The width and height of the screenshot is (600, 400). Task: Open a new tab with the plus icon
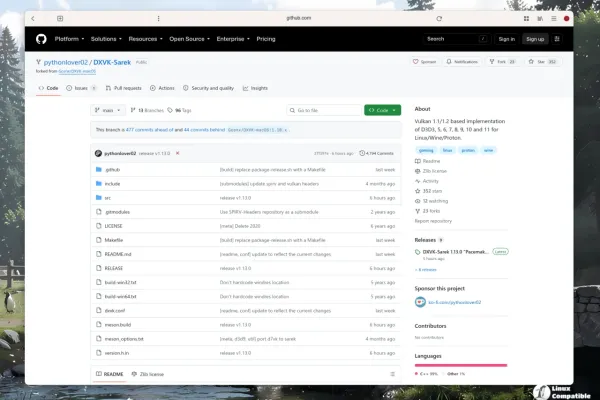point(60,18)
